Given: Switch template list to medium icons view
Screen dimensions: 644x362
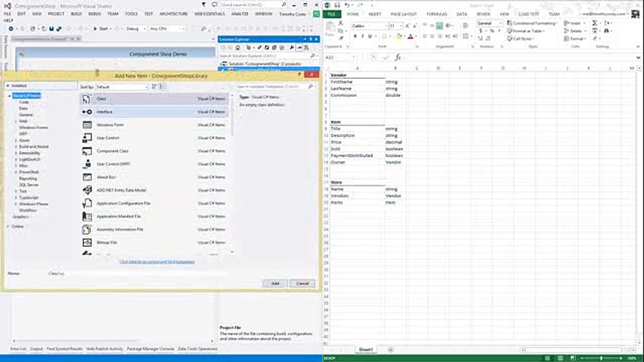Looking at the screenshot, I should 163,86.
